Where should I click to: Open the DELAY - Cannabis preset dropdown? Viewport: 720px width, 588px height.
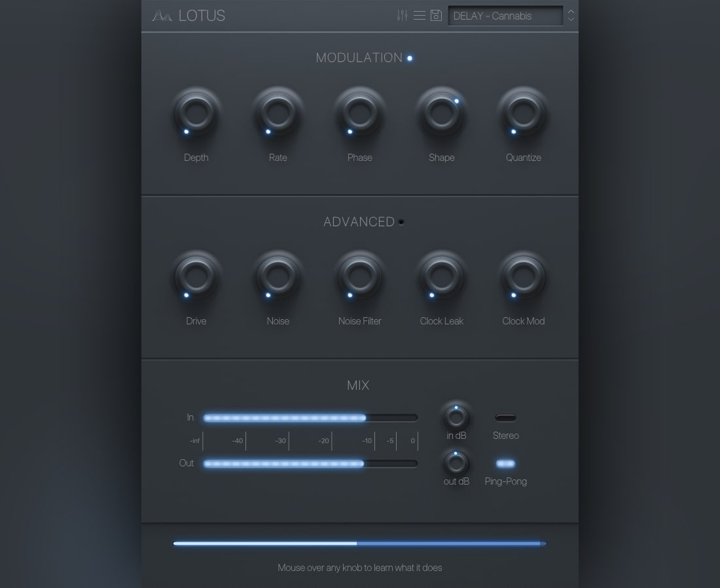(x=505, y=16)
